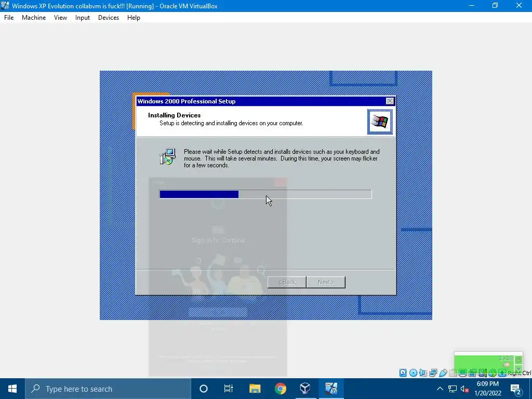Click the computer and CD setup icon
The width and height of the screenshot is (532, 399).
[x=167, y=156]
